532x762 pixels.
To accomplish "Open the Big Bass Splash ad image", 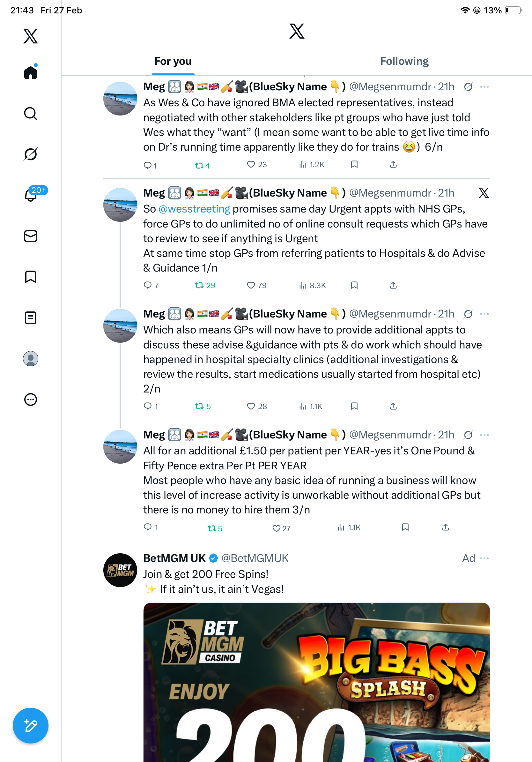I will (x=316, y=682).
